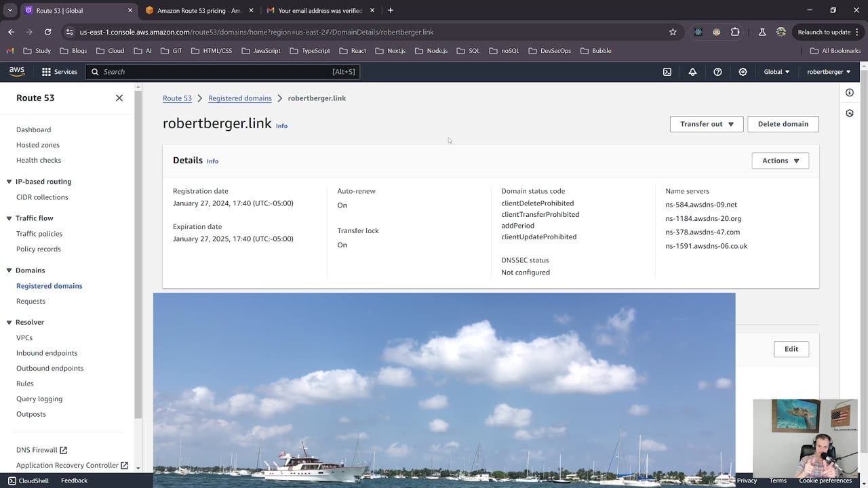Click the Edit button
This screenshot has height=488, width=868.
pos(791,349)
